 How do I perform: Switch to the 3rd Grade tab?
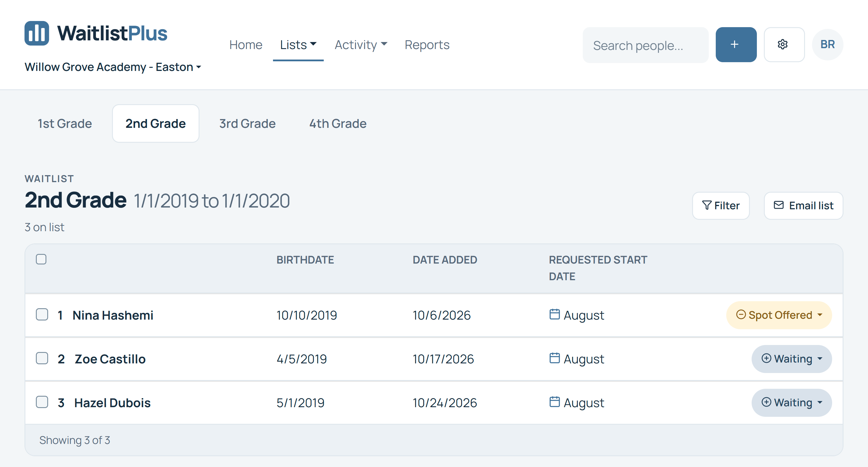coord(247,123)
